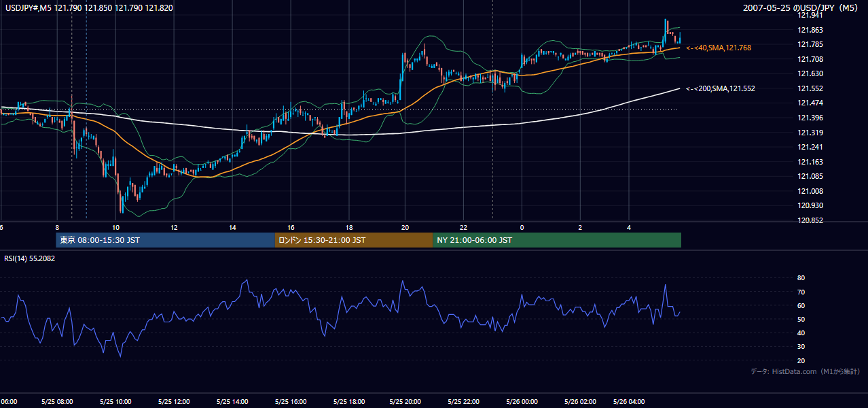
Task: Click the 121.941 price axis label
Action: (810, 15)
